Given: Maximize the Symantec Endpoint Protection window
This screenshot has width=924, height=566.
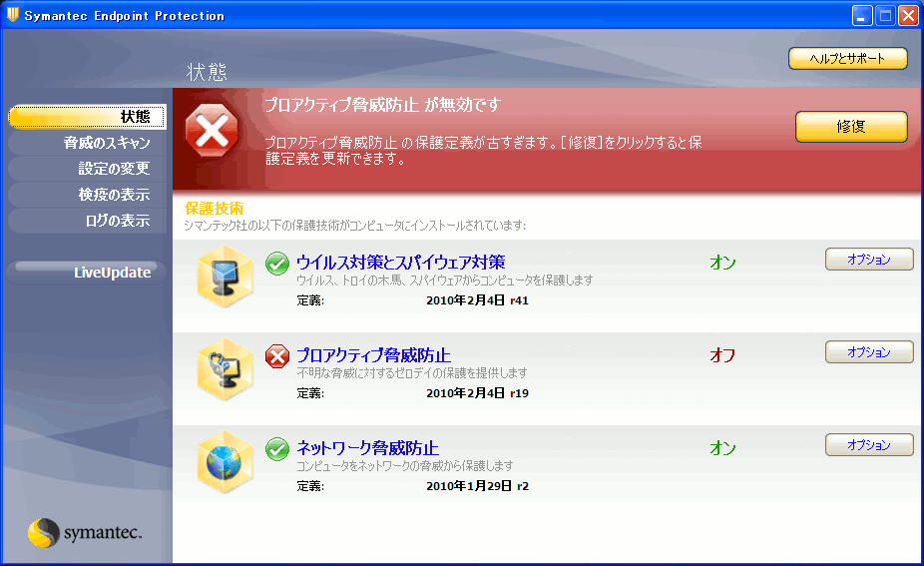Looking at the screenshot, I should (x=885, y=16).
